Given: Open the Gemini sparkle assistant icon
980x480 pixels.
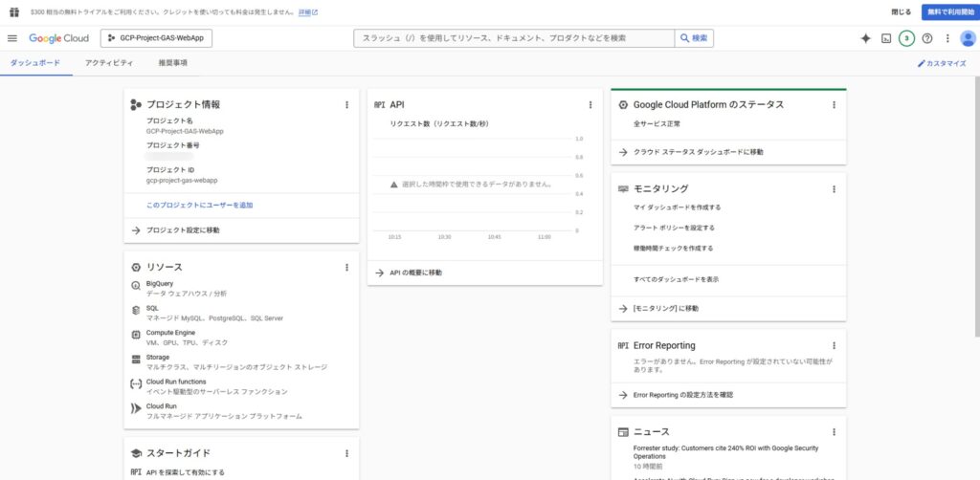Looking at the screenshot, I should click(x=865, y=38).
